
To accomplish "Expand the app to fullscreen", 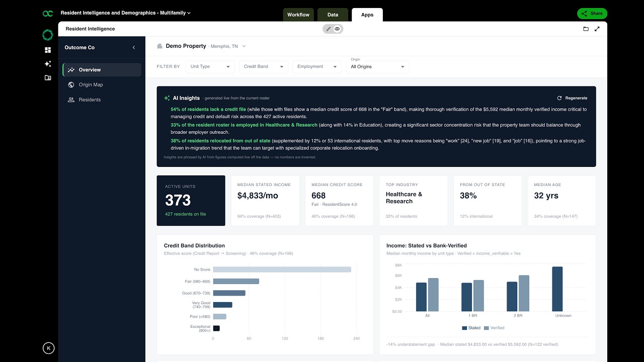I will point(597,29).
